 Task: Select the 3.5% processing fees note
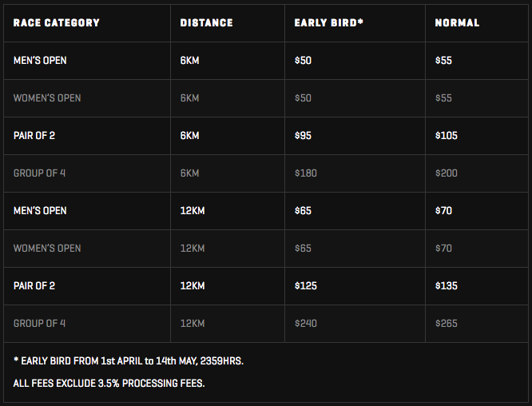[x=109, y=384]
